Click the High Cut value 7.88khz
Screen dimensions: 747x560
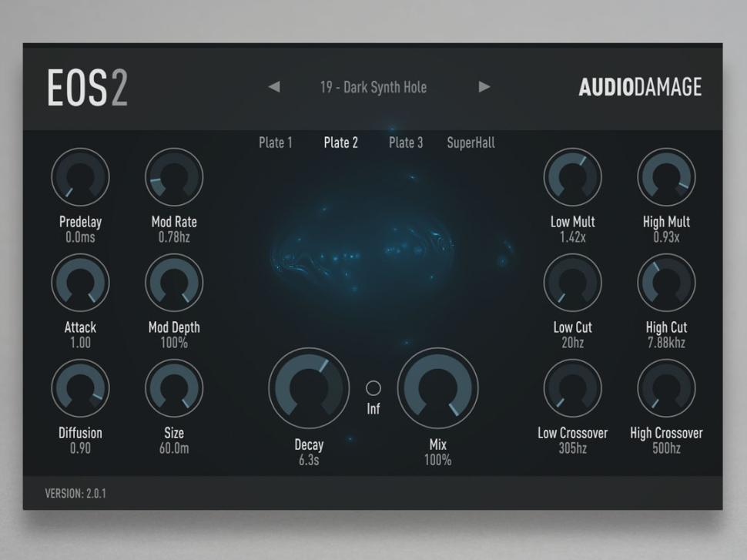tap(666, 343)
